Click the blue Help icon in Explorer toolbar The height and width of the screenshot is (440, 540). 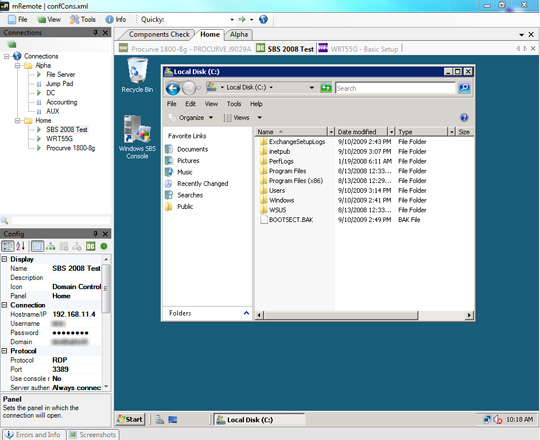[x=464, y=118]
